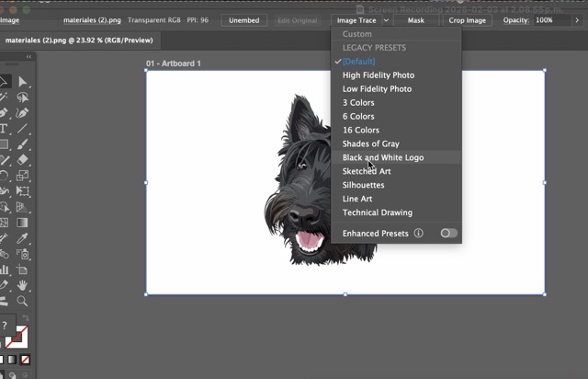Viewport: 588px width, 379px height.
Task: Select the Line Segment tool
Action: click(x=22, y=129)
